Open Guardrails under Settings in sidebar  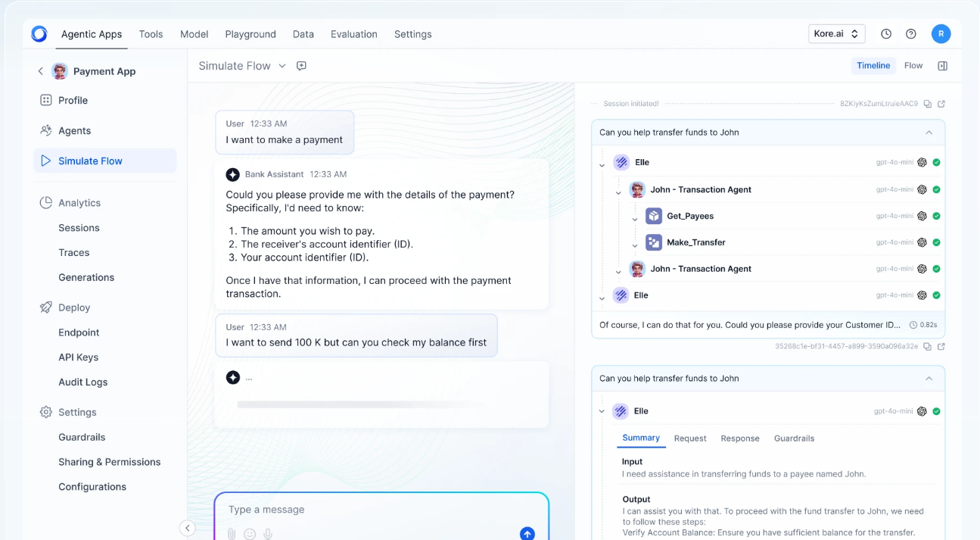[x=81, y=437]
